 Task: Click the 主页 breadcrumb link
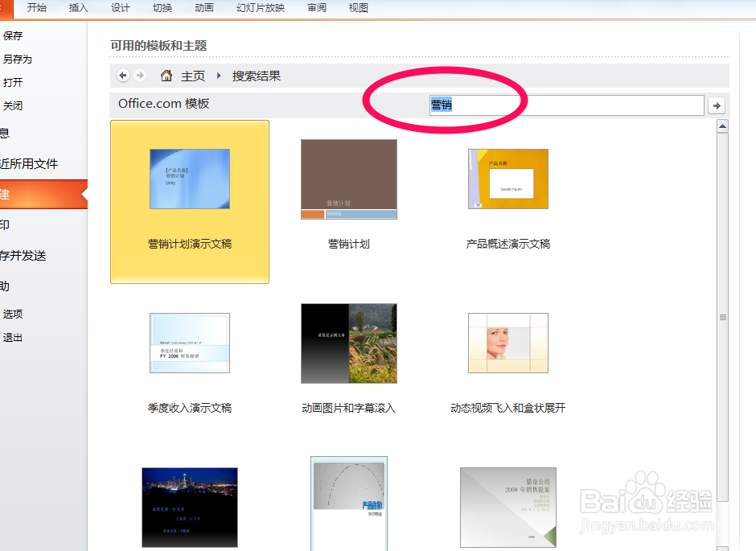pyautogui.click(x=193, y=76)
